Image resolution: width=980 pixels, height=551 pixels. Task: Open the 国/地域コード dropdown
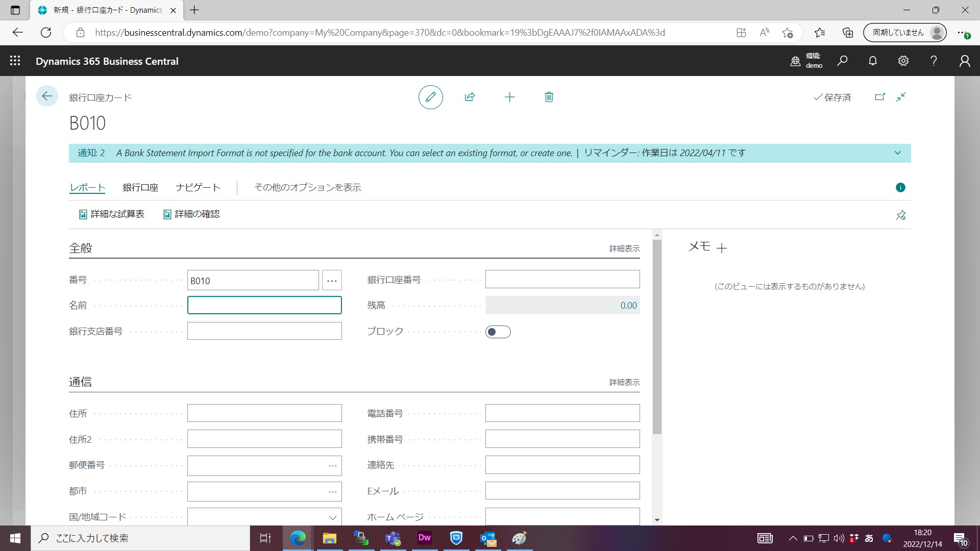[332, 517]
